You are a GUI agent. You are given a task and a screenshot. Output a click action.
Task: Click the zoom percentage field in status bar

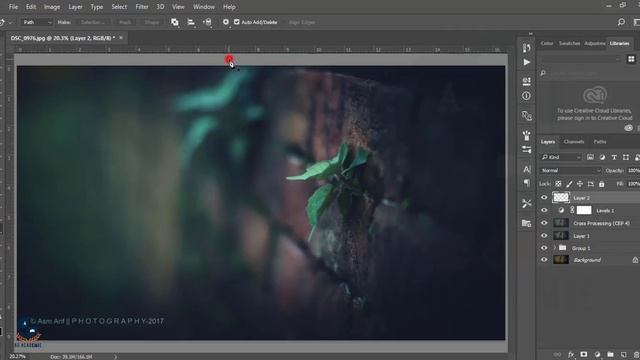pos(17,357)
